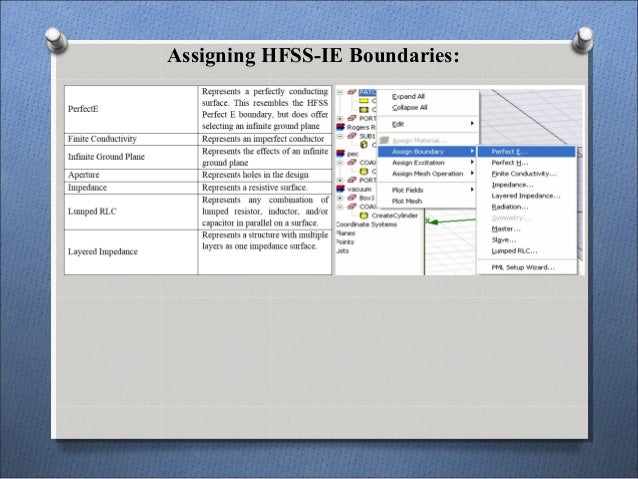This screenshot has height=479, width=638.
Task: Click the 'Lumped RLC' cell in the table
Action: click(x=131, y=212)
